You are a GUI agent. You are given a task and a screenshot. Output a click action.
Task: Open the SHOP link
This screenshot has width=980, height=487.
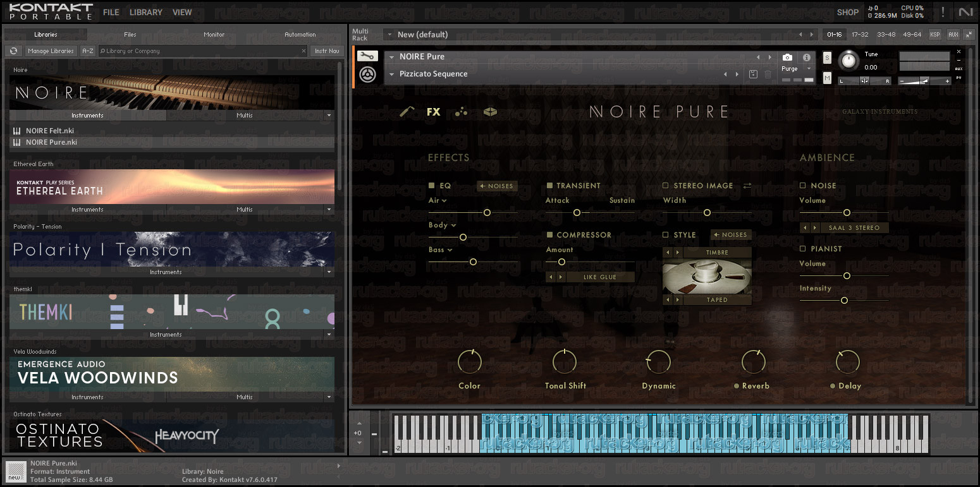[x=848, y=12]
